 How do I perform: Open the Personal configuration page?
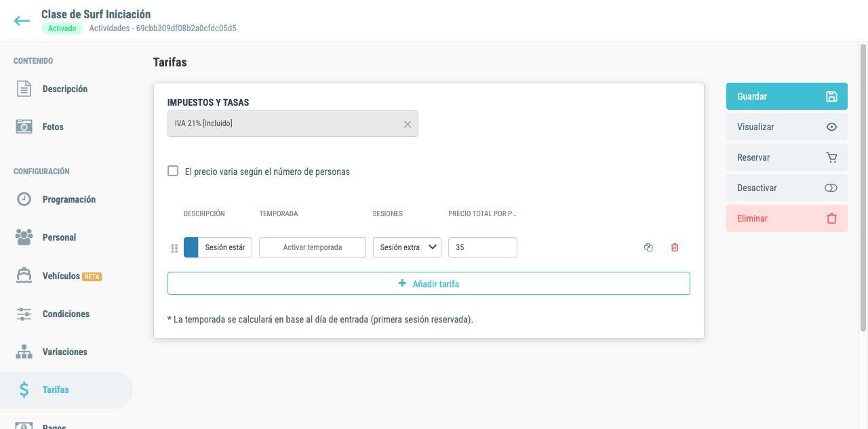66,237
